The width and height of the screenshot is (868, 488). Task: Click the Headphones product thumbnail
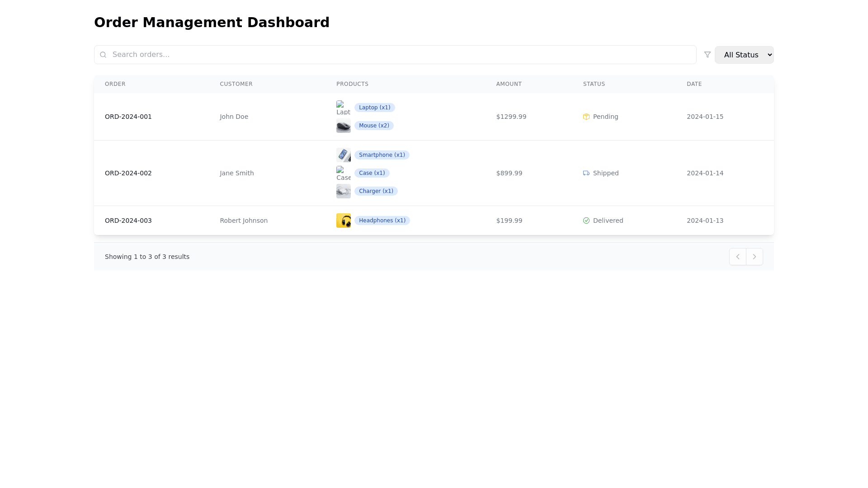click(344, 221)
